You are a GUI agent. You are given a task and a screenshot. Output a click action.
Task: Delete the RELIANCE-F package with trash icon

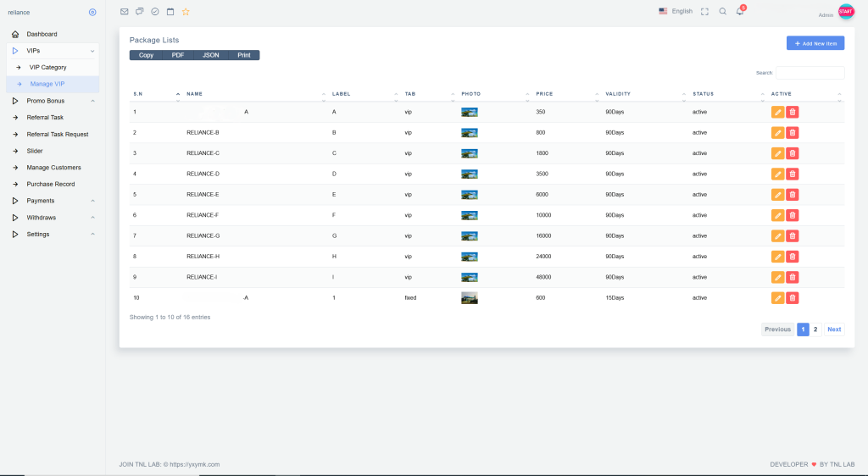click(793, 215)
